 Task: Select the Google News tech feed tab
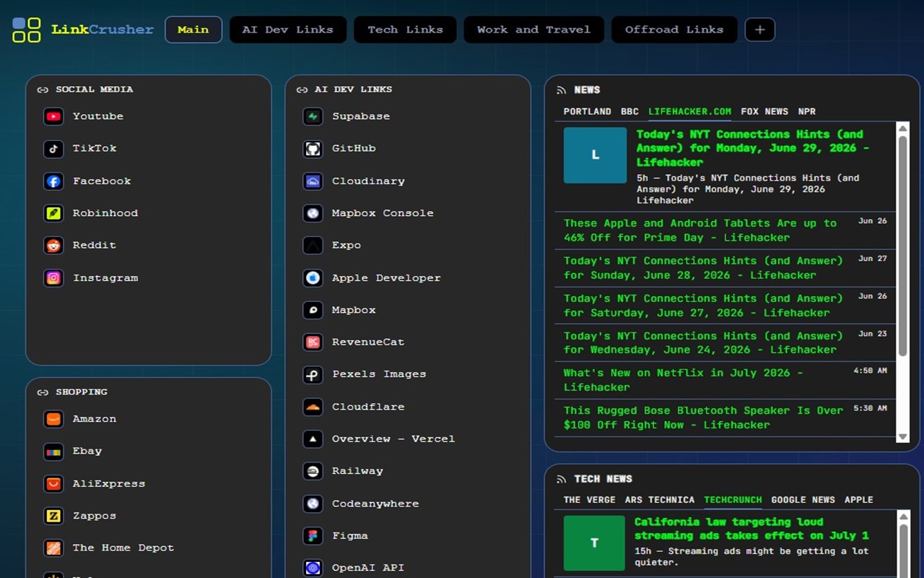803,500
